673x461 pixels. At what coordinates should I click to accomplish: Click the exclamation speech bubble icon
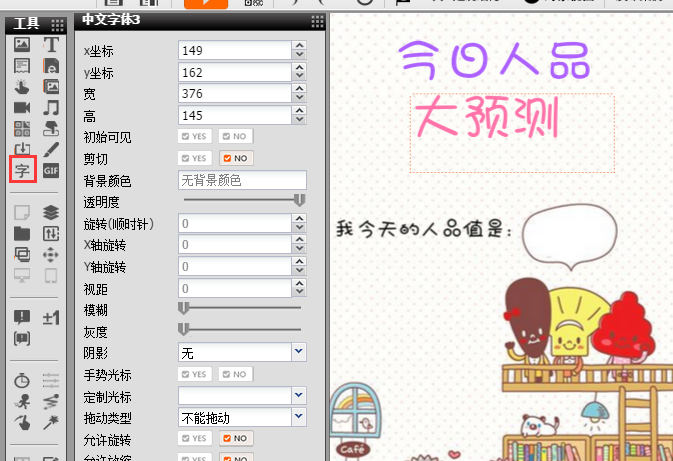click(x=22, y=318)
